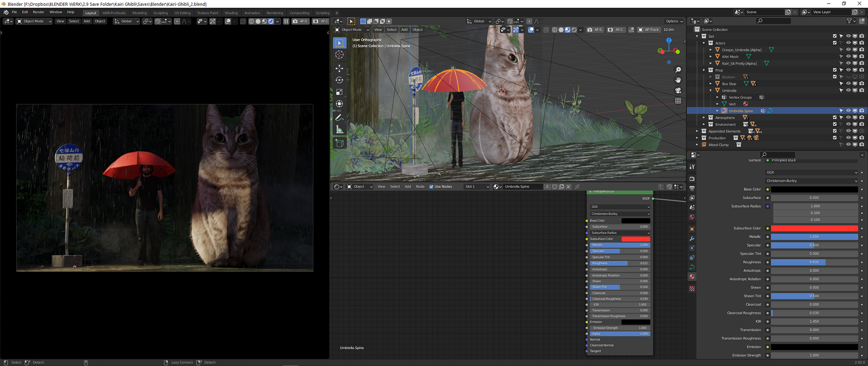Collapse the Umbrella object tree row
Screen dimensions: 868x366
click(x=711, y=90)
